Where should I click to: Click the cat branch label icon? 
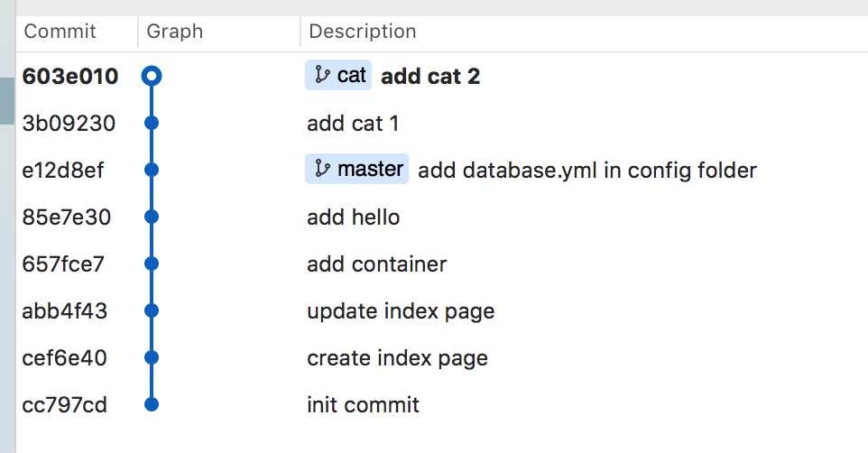coord(322,76)
